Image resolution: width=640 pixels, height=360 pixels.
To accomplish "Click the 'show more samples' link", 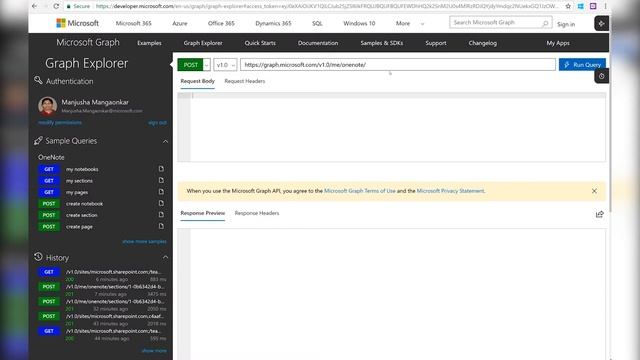I will point(144,242).
